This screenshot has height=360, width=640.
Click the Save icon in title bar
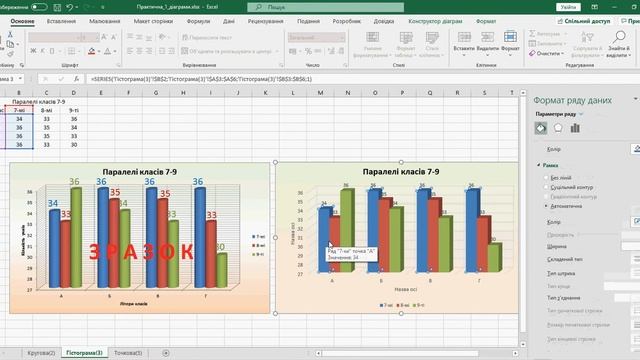[x=57, y=7]
